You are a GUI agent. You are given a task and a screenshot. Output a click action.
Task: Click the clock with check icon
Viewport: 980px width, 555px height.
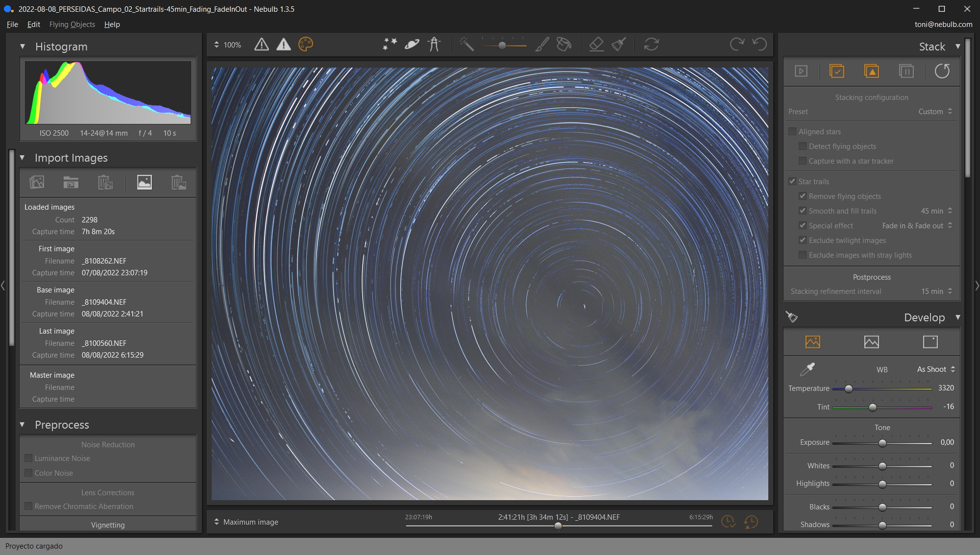tap(728, 522)
